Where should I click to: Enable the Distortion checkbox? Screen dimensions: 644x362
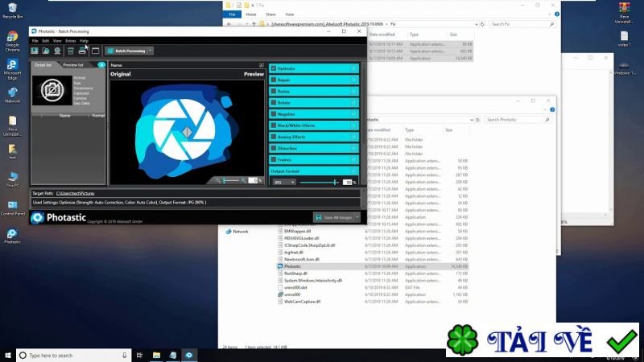tap(274, 148)
